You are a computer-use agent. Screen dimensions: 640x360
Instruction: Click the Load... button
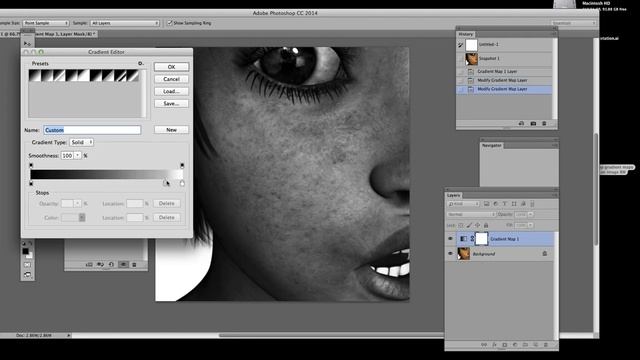[x=171, y=91]
